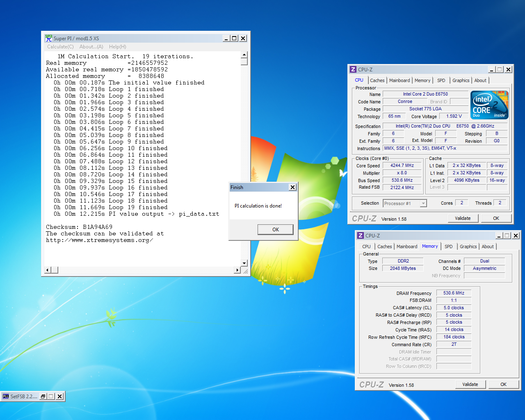Click Super PI vertical scrollbar down arrow
This screenshot has height=420, width=525.
(244, 263)
